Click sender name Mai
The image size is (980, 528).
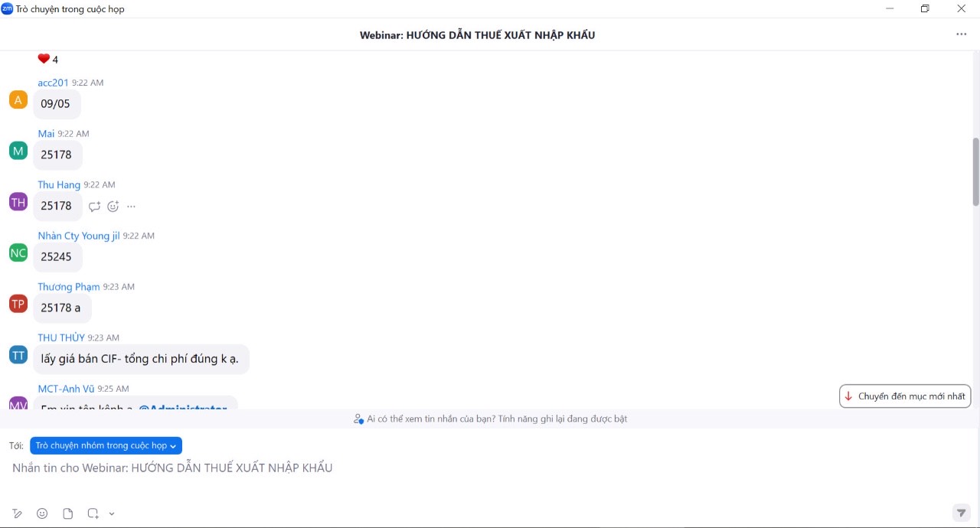46,133
